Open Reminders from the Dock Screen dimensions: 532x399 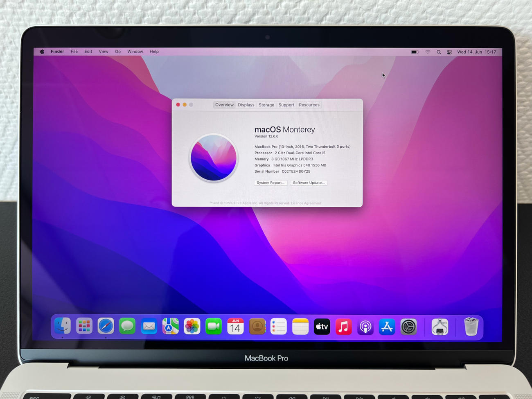[x=279, y=327]
